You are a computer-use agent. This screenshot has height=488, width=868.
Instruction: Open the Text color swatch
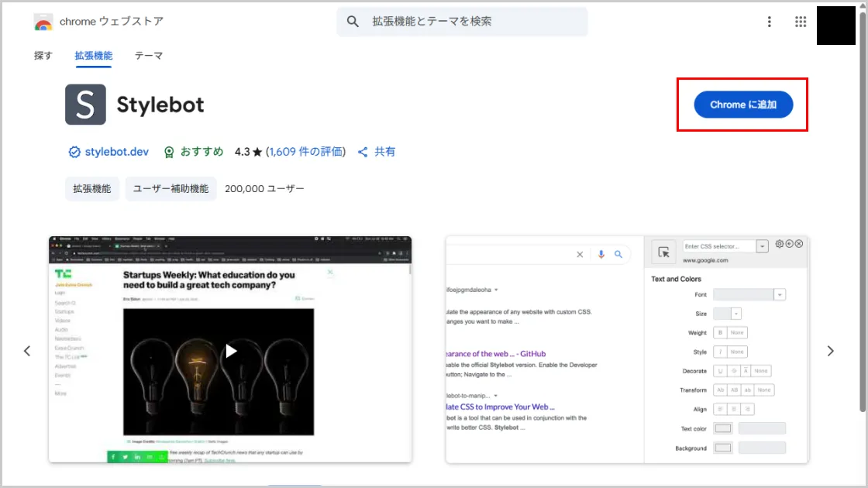pyautogui.click(x=723, y=428)
